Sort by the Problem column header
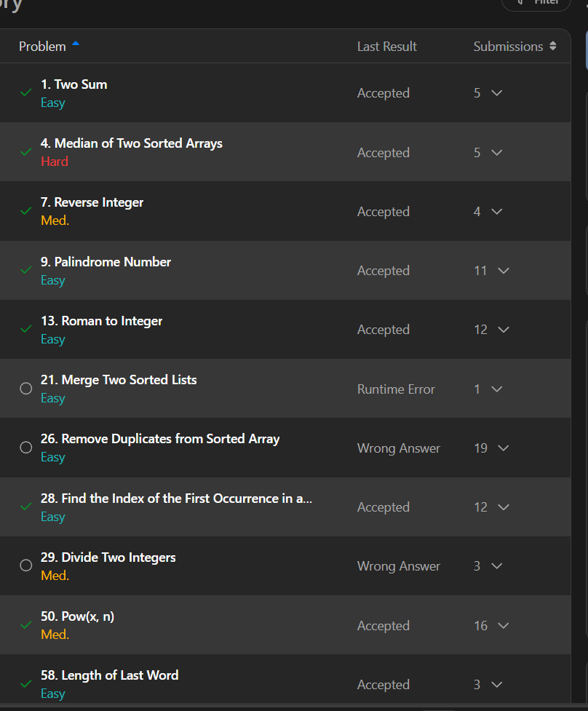 click(x=43, y=47)
